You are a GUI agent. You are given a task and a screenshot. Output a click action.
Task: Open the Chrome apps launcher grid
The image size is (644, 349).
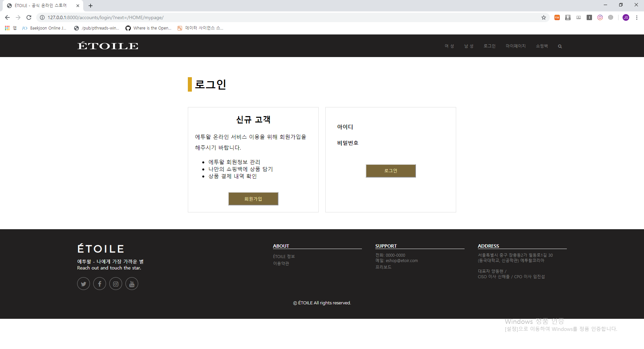pyautogui.click(x=7, y=28)
